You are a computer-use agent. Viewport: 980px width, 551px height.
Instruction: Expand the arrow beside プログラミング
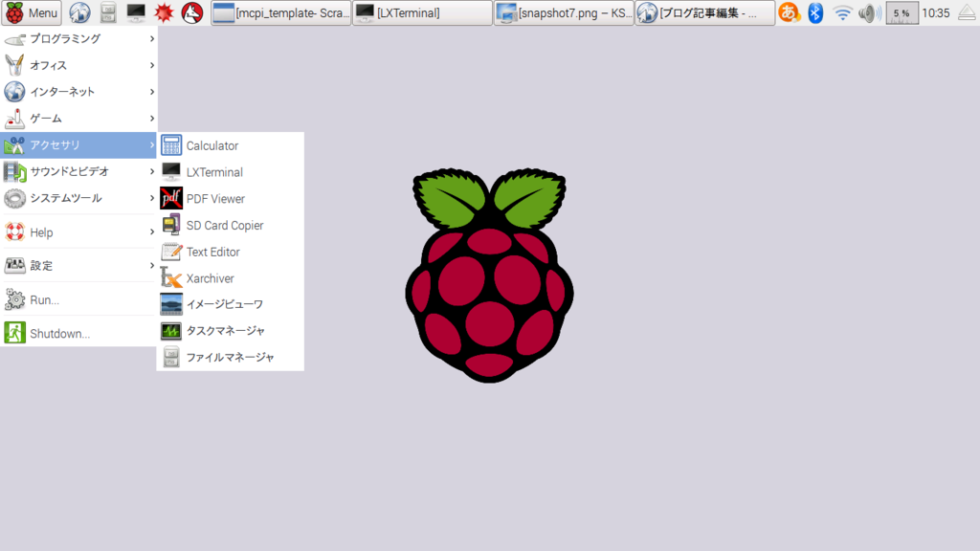(x=152, y=38)
